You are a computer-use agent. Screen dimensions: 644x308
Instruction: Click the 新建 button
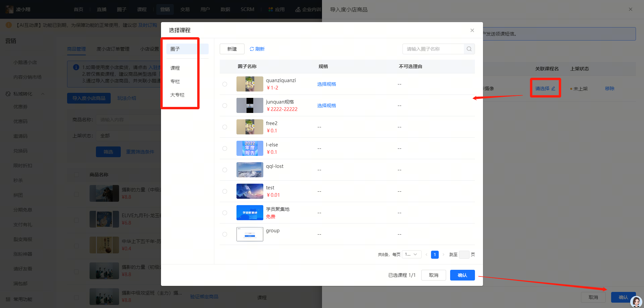pyautogui.click(x=232, y=49)
